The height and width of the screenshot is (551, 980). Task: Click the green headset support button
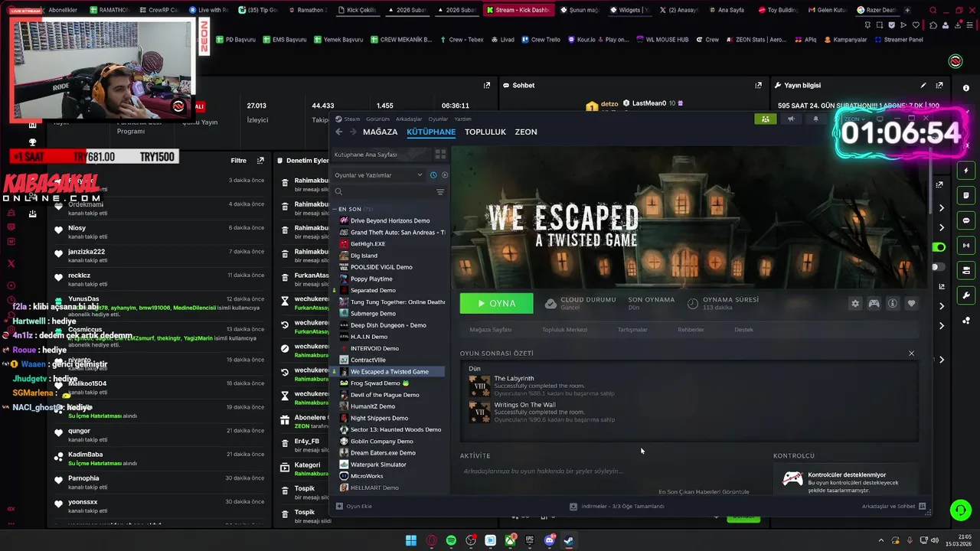pyautogui.click(x=960, y=510)
